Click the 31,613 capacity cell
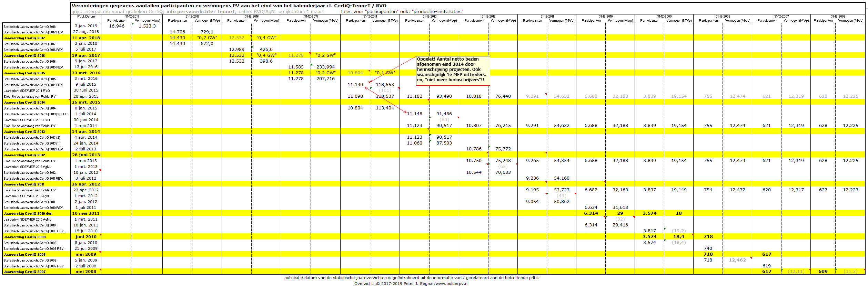 [x=620, y=208]
